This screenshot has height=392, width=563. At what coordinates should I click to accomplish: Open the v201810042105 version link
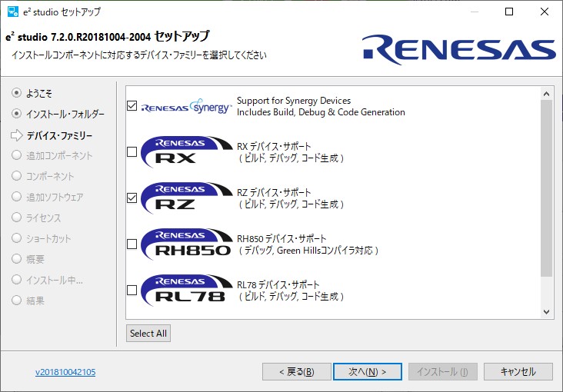[65, 372]
